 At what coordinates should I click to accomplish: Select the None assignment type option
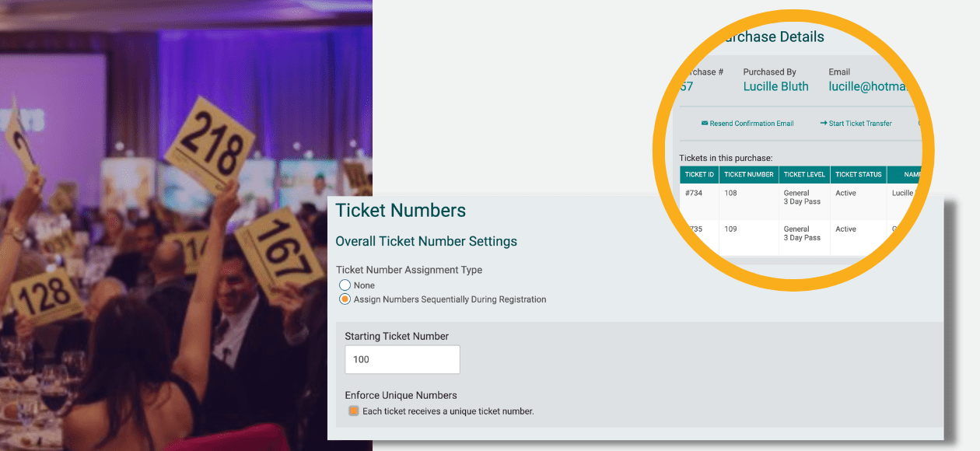click(x=345, y=285)
